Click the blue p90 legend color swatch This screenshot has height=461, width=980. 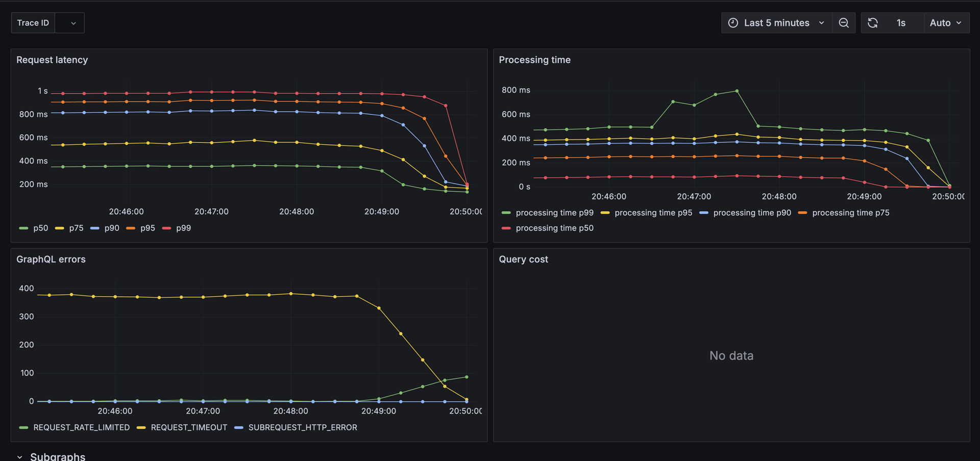tap(95, 228)
